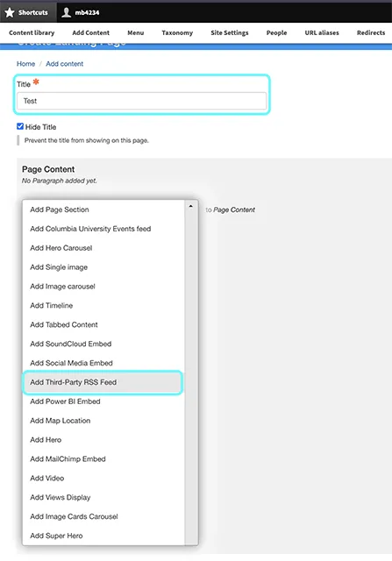Select Add Image Cards Carousel
This screenshot has width=392, height=561.
click(x=103, y=516)
